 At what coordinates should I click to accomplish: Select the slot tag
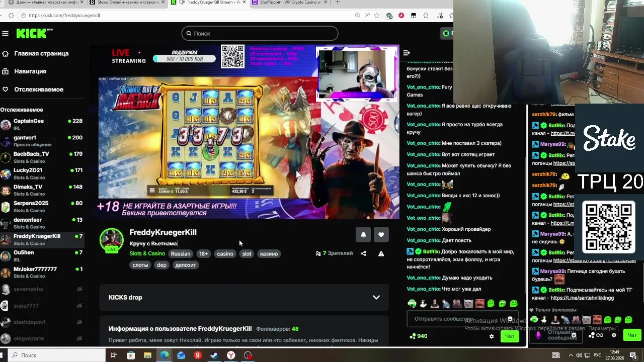[x=247, y=254]
